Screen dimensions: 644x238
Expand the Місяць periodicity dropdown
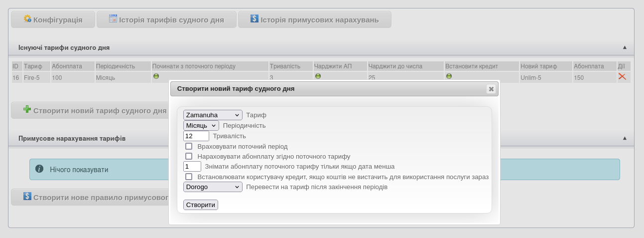point(201,126)
